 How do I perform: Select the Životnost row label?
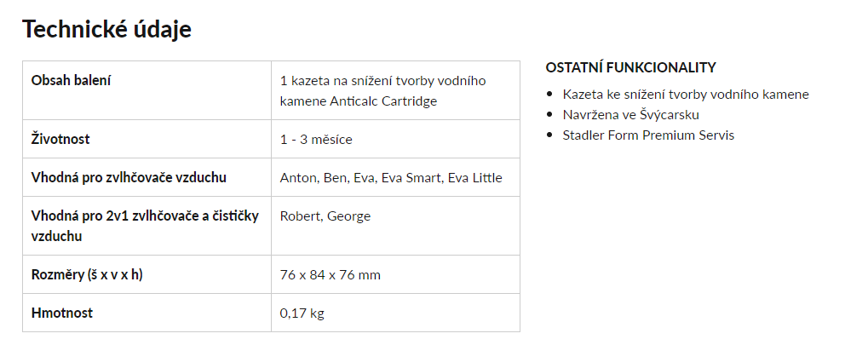(x=60, y=139)
